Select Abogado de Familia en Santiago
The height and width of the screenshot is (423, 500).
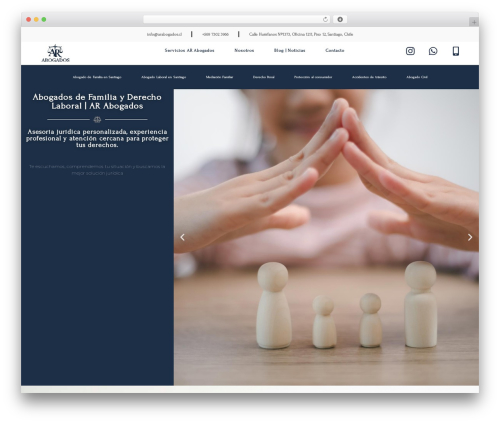pos(97,77)
